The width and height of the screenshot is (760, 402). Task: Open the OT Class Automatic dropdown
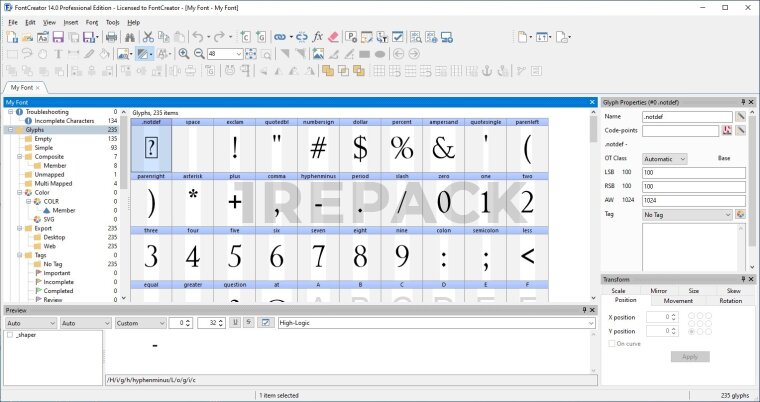[x=665, y=158]
